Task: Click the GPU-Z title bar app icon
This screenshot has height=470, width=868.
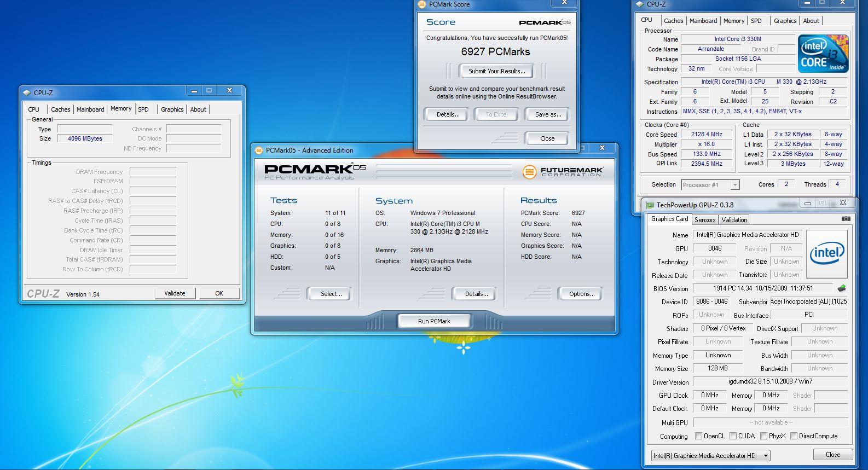Action: 650,205
